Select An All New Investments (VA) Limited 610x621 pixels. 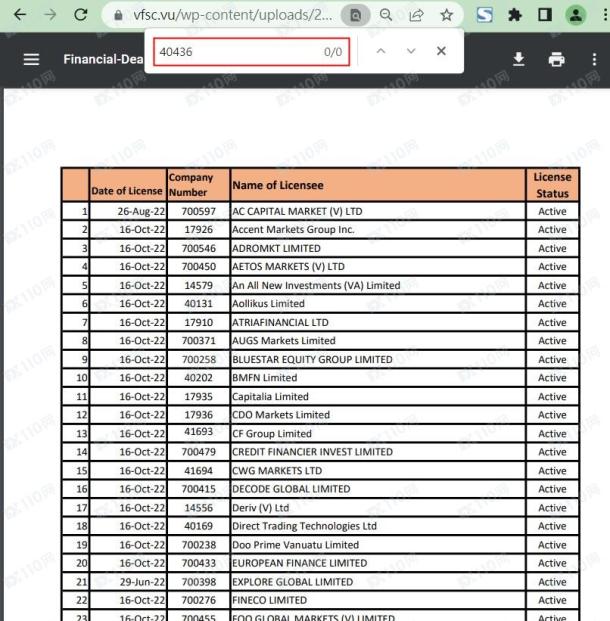316,286
